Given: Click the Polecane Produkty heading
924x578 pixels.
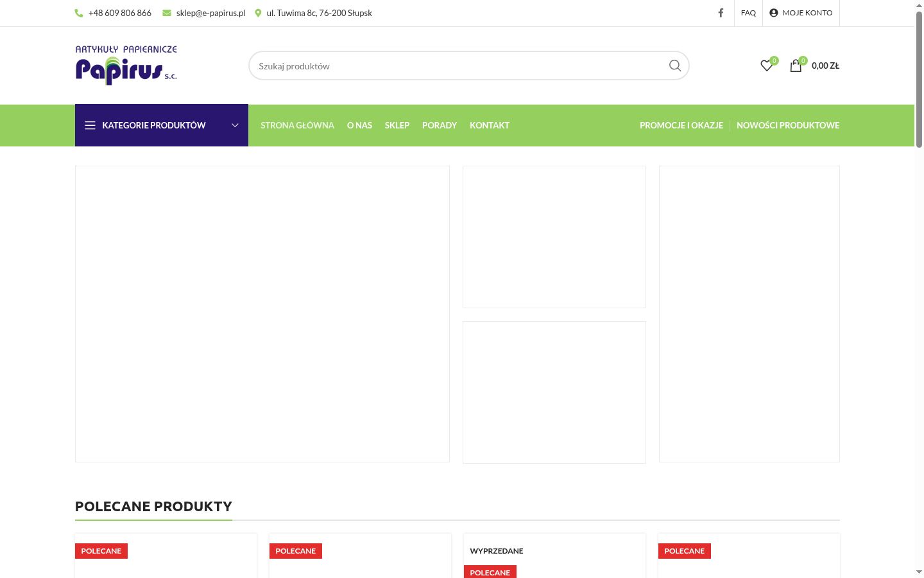Looking at the screenshot, I should click(153, 506).
